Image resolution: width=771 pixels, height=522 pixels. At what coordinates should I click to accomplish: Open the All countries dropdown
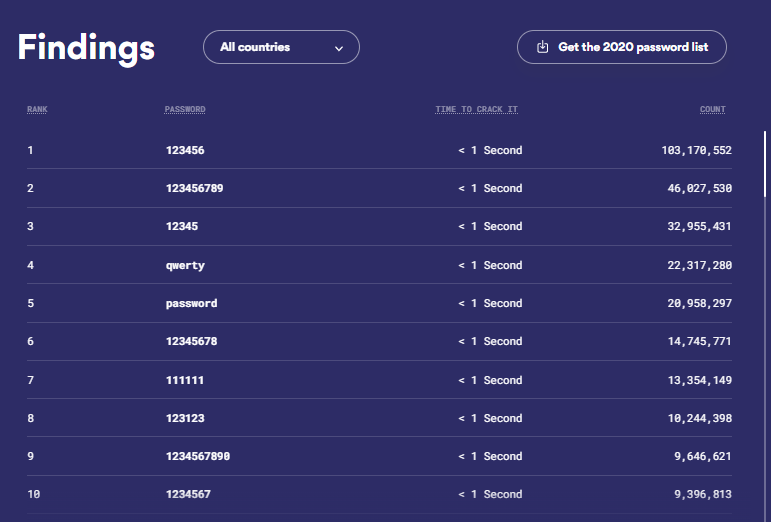click(x=280, y=47)
